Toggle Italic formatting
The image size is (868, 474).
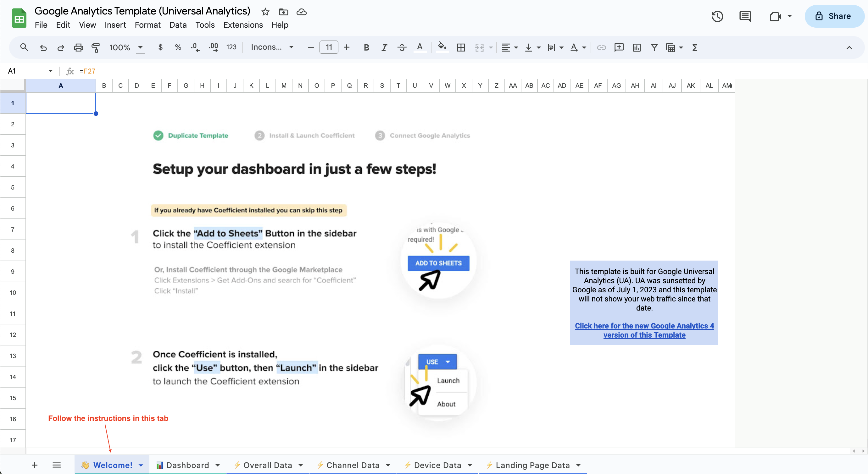tap(384, 47)
